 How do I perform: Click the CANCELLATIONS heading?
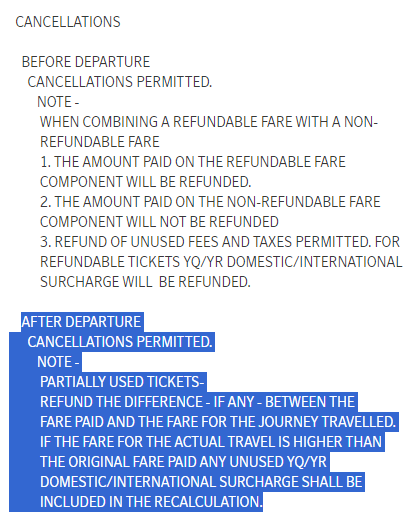68,22
